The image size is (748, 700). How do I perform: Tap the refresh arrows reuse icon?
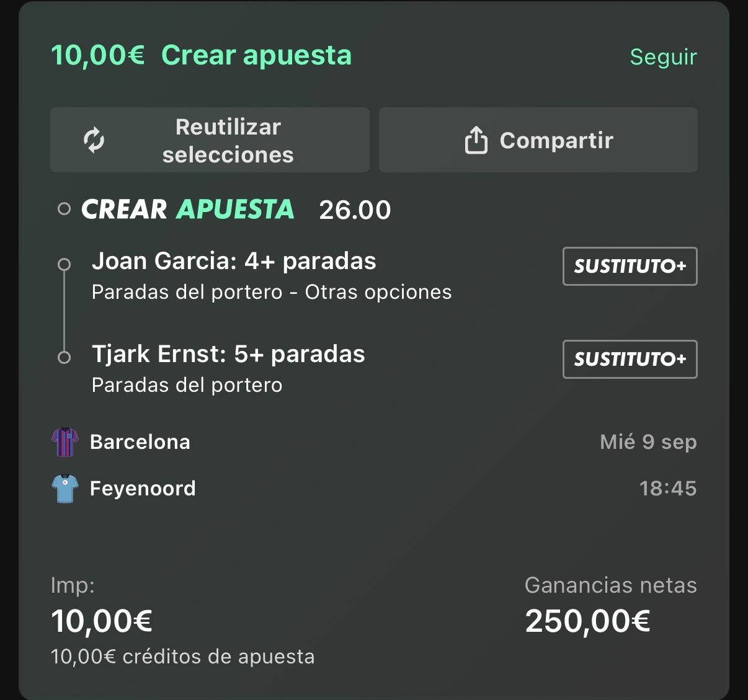click(x=94, y=140)
